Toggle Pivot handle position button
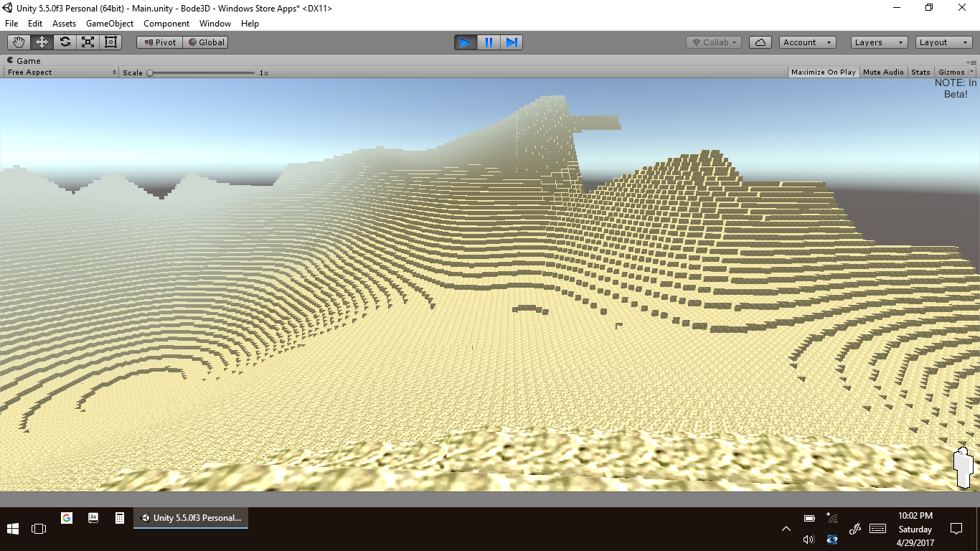Image resolution: width=980 pixels, height=551 pixels. point(159,42)
